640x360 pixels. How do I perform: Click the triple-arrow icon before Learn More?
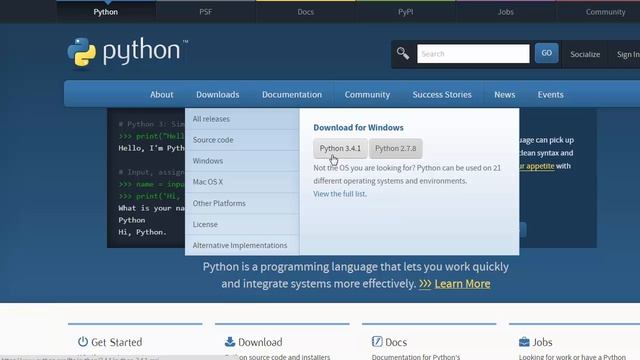click(425, 284)
